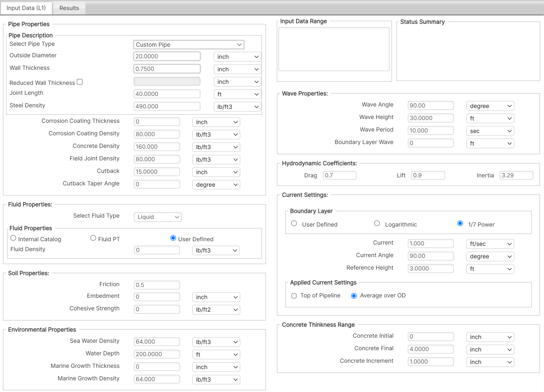Open the Outside Diameter unit dropdown
The width and height of the screenshot is (544, 392).
237,56
